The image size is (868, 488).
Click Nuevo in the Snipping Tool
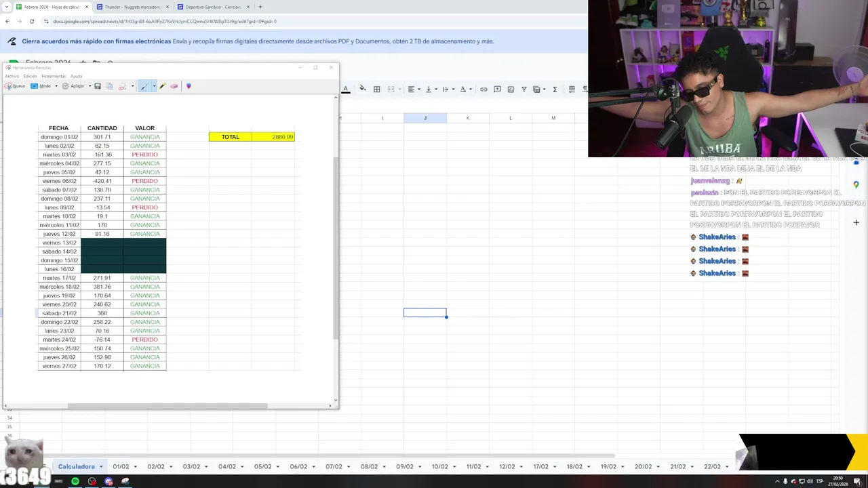point(15,86)
